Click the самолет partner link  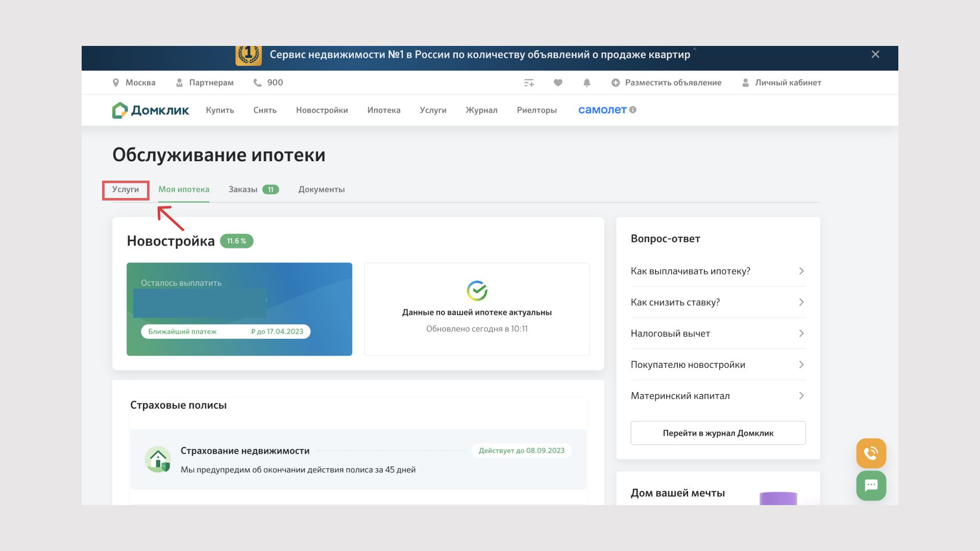click(602, 110)
